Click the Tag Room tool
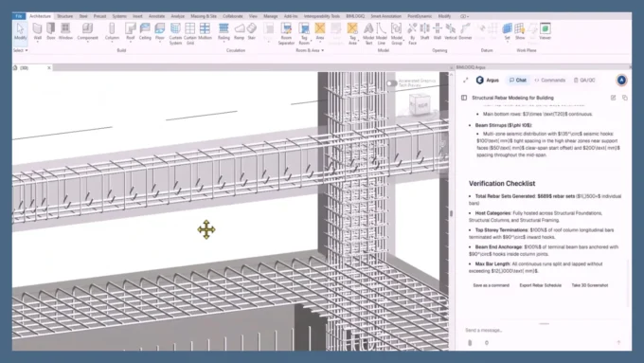 tap(304, 34)
